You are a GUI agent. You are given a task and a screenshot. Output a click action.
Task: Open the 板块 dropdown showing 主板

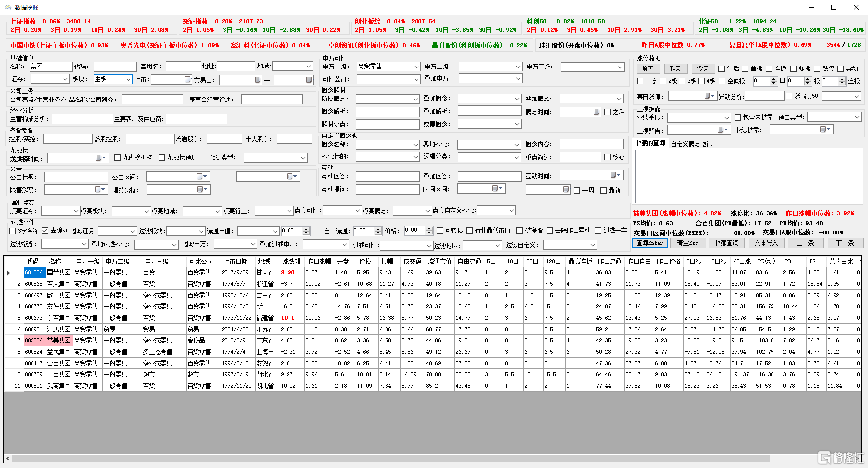tap(113, 79)
